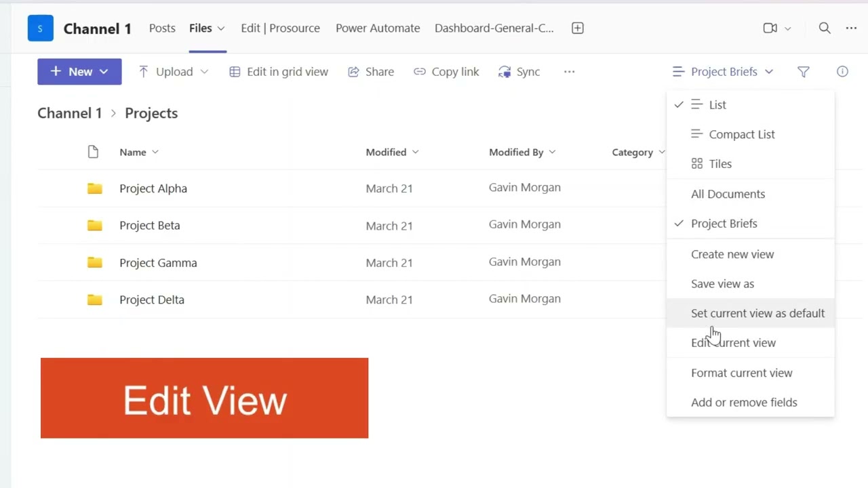Screen dimensions: 868x488
Task: Click the Channel 1 team avatar icon
Action: 40,28
